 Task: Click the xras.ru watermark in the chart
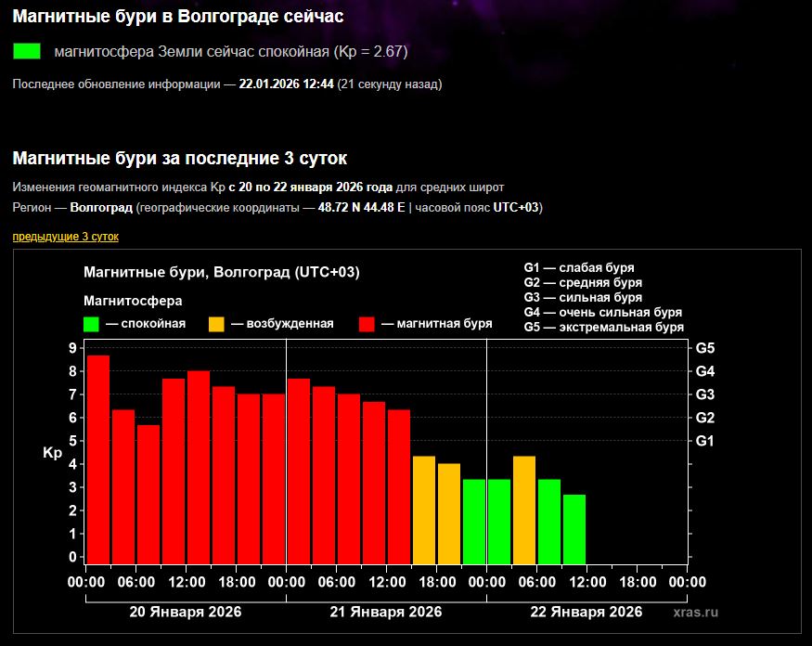click(x=696, y=613)
